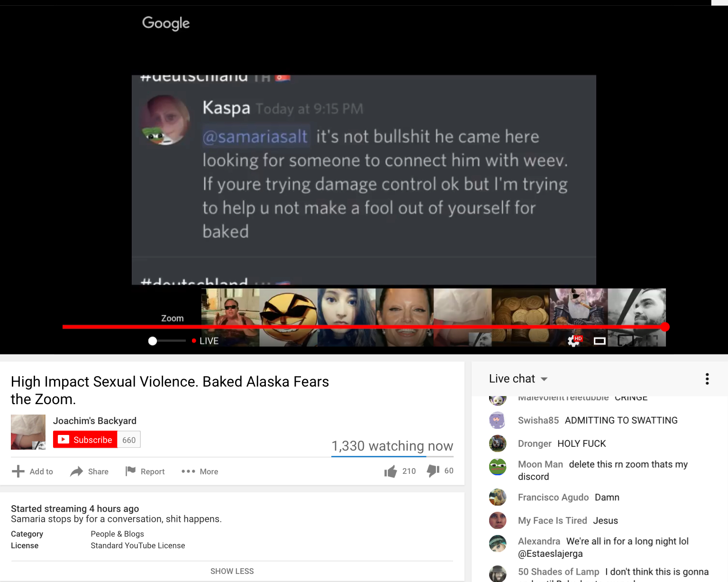Open live chat three-dot options menu
The width and height of the screenshot is (728, 582).
click(707, 379)
